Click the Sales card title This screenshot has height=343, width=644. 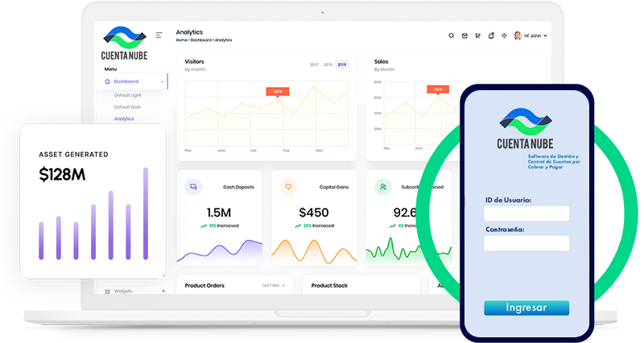tap(381, 62)
